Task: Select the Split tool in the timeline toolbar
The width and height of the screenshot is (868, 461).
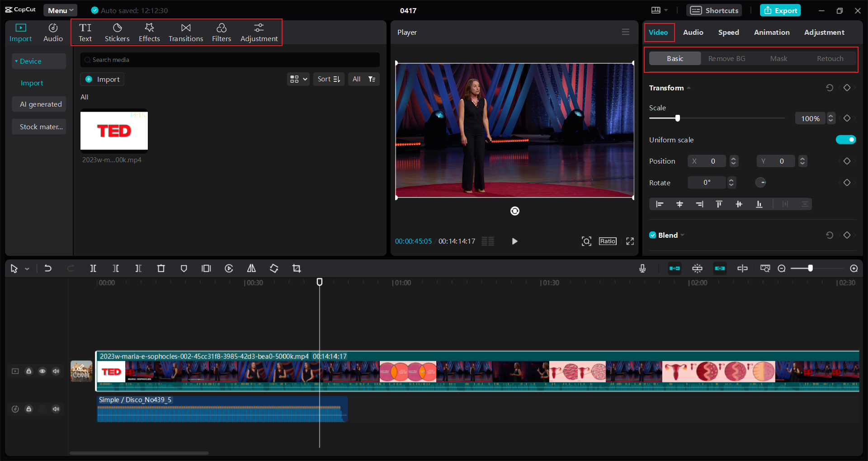Action: pos(93,268)
